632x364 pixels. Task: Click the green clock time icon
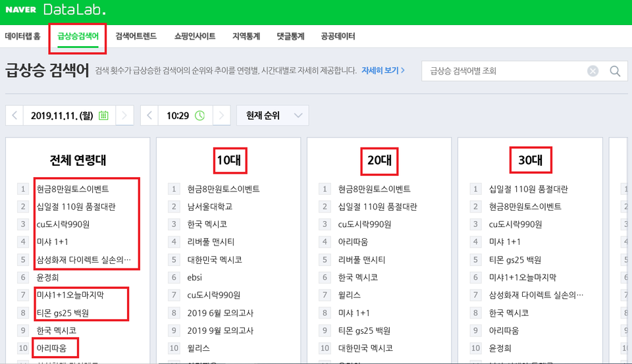pos(200,116)
